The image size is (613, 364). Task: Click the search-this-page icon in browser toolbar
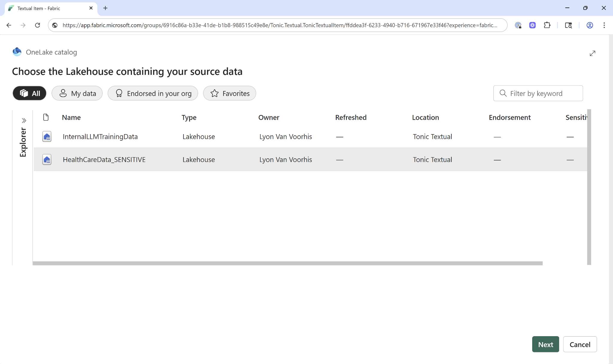click(568, 25)
